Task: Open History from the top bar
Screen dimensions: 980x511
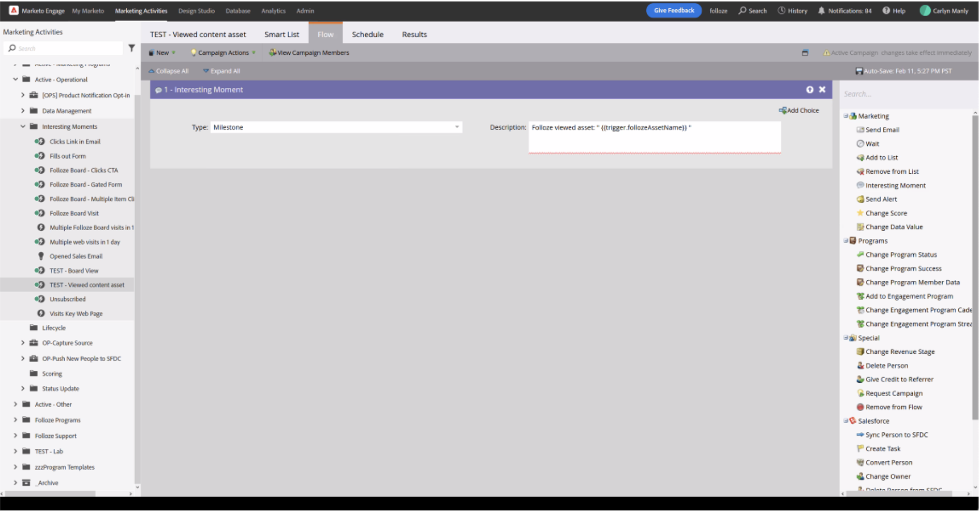Action: click(793, 10)
